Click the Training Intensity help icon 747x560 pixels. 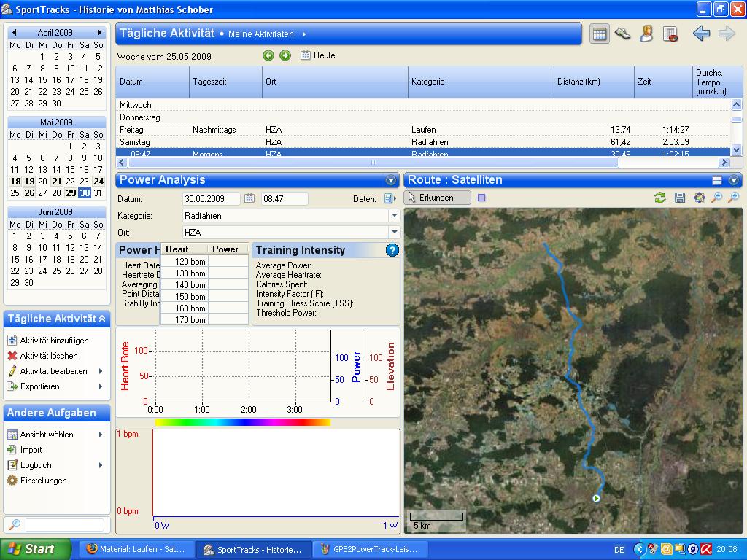(392, 250)
